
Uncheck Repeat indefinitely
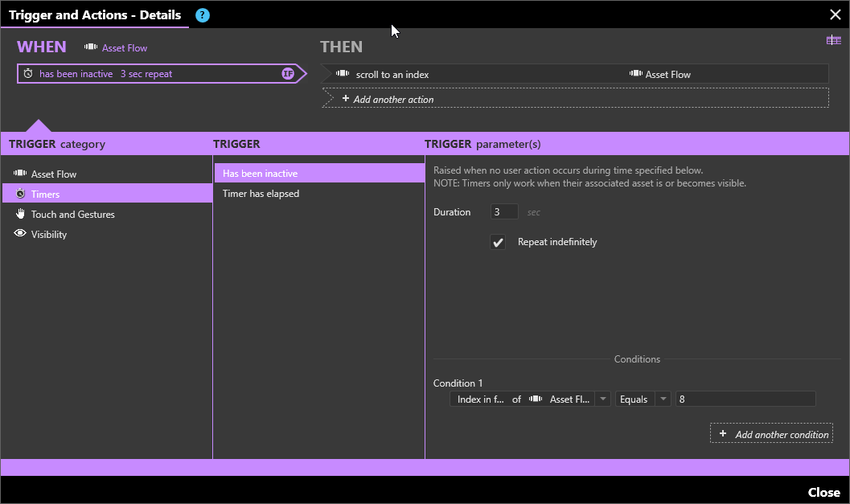point(498,241)
